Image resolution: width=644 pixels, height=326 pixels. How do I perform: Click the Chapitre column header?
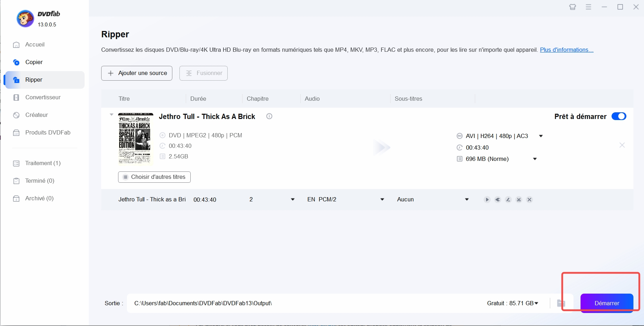[258, 99]
